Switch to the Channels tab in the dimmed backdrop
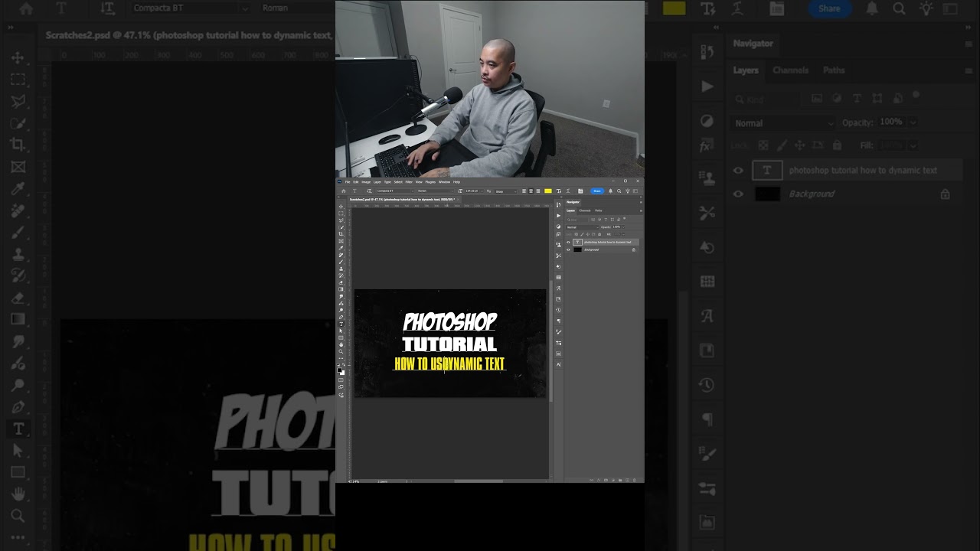The height and width of the screenshot is (551, 980). 790,70
